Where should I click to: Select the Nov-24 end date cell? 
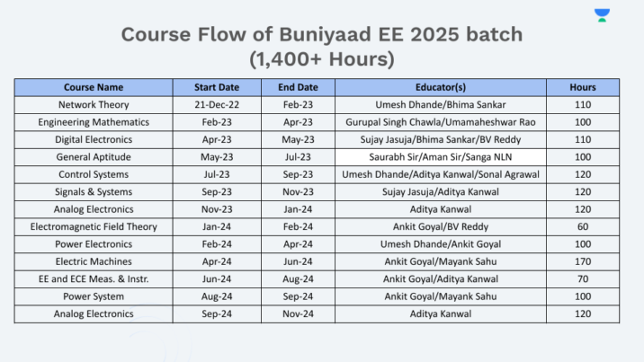point(298,313)
